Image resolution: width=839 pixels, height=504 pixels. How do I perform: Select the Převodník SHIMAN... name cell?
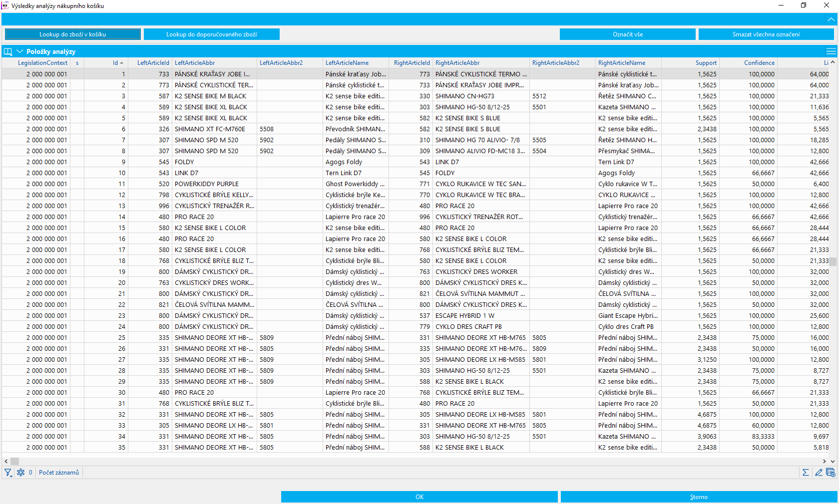[x=356, y=129]
